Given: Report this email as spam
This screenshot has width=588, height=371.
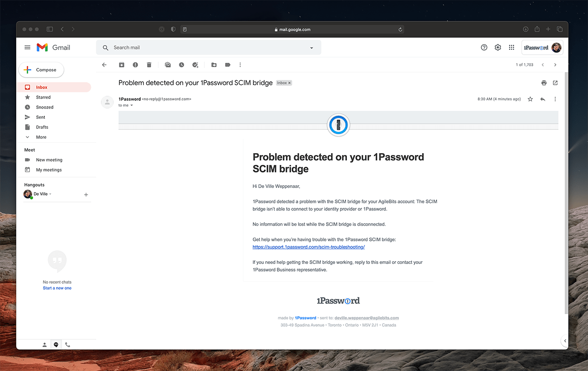Looking at the screenshot, I should pyautogui.click(x=135, y=65).
